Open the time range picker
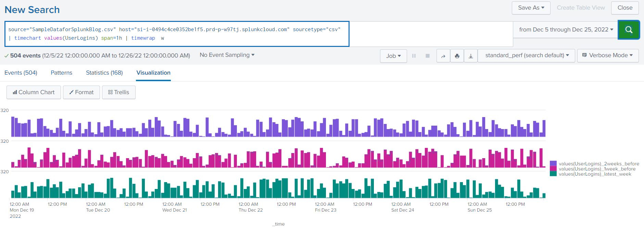The width and height of the screenshot is (644, 228). coord(566,30)
